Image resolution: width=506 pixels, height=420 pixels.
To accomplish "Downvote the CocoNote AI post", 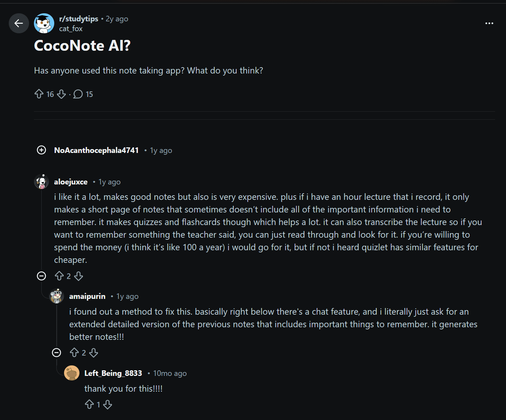I will coord(62,94).
